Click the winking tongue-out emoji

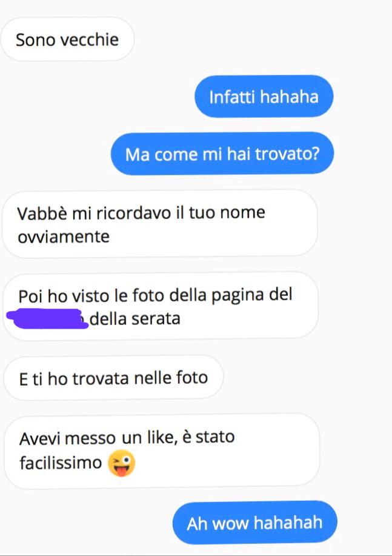click(x=122, y=463)
